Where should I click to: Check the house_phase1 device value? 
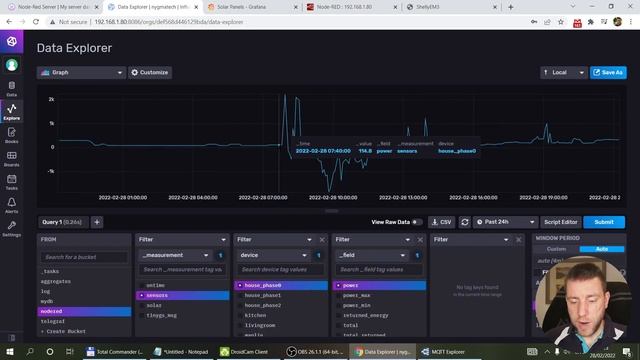[x=240, y=295]
